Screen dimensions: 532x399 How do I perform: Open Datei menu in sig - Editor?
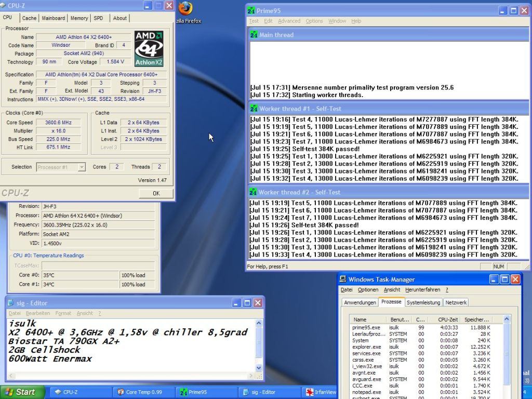(x=15, y=313)
